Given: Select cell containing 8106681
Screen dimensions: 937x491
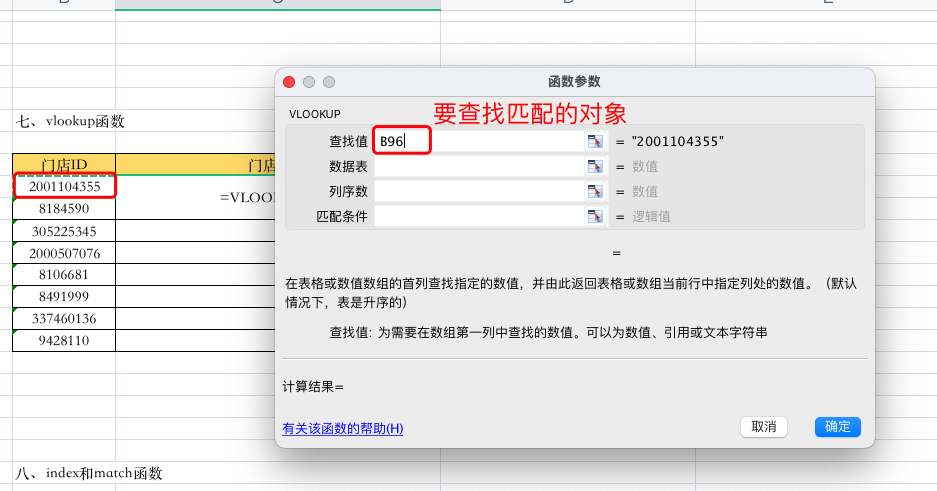Looking at the screenshot, I should click(x=64, y=275).
